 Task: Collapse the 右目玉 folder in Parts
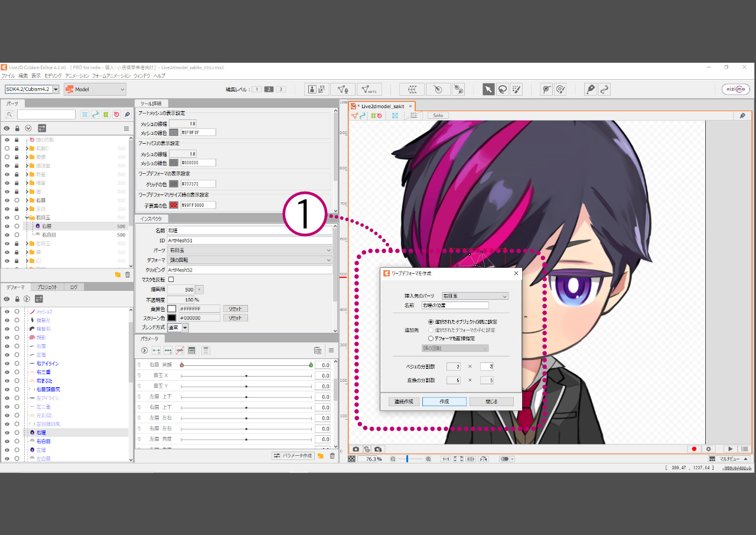point(27,218)
